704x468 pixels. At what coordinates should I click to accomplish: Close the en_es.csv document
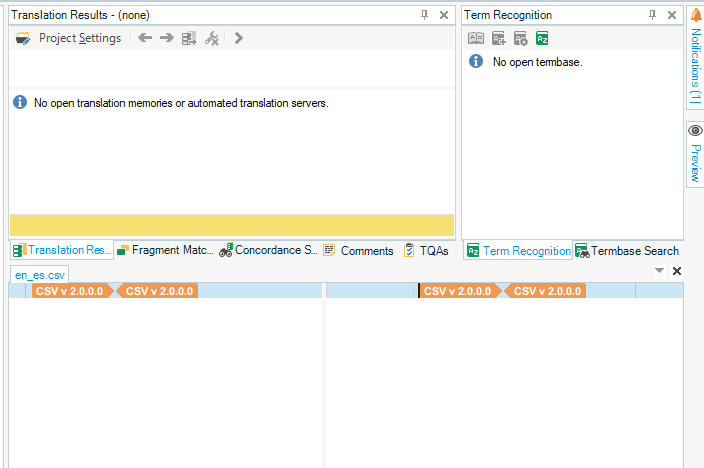[x=677, y=271]
